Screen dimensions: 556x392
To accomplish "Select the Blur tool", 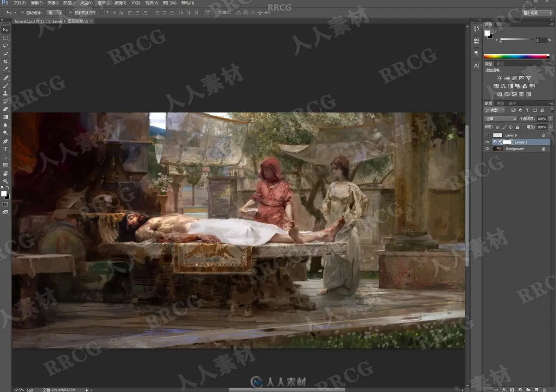I will (6, 125).
